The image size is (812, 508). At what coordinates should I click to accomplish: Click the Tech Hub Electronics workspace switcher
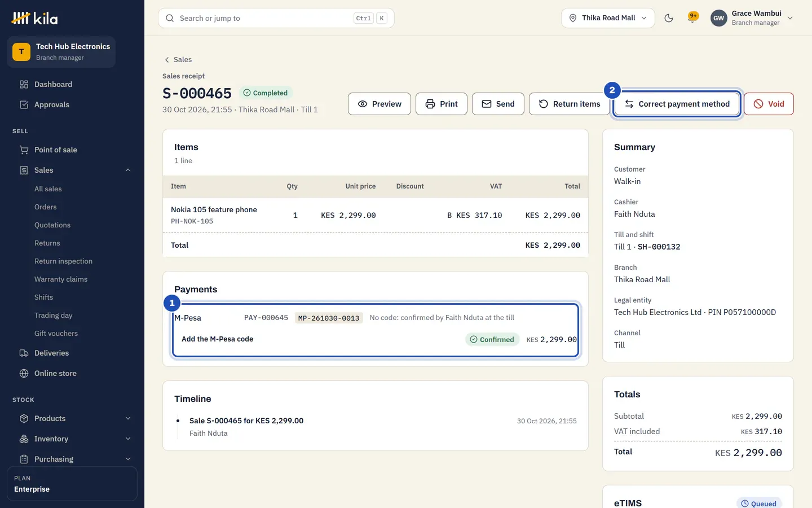click(61, 52)
